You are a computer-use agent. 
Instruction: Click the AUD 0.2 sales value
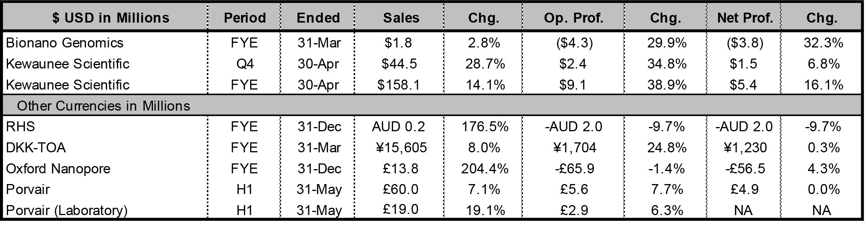[x=398, y=126]
